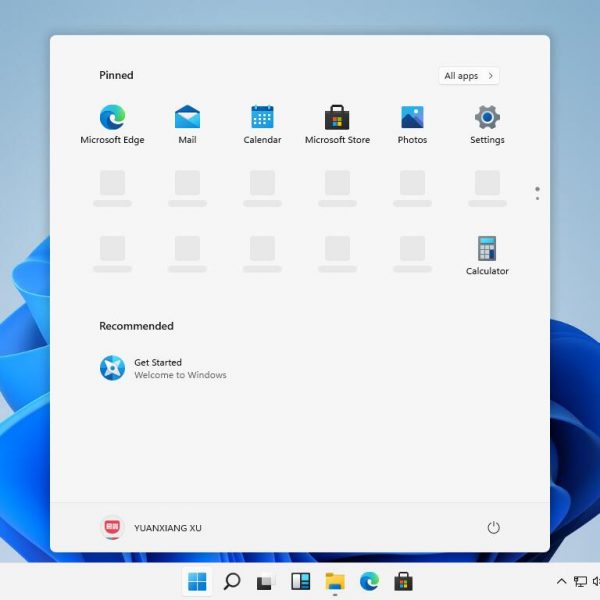This screenshot has width=600, height=600.
Task: Go to next pinned apps page dot
Action: click(x=537, y=198)
